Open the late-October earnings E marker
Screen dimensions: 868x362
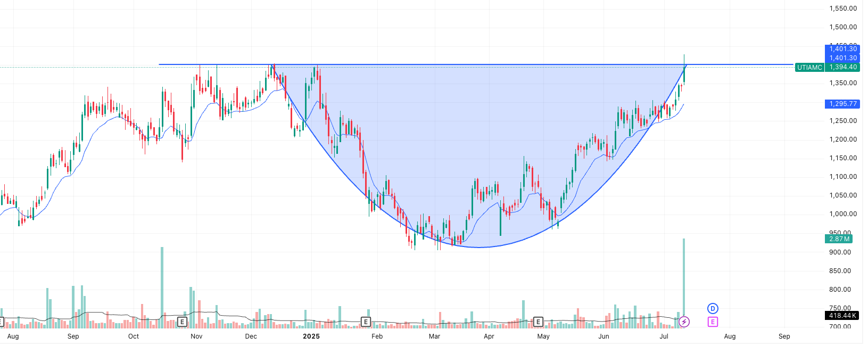[182, 322]
